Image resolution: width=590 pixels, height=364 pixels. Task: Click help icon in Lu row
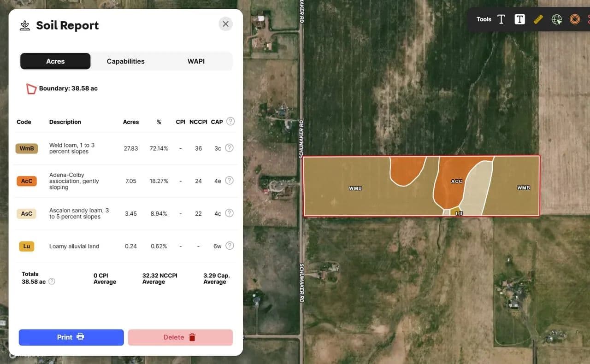(229, 246)
